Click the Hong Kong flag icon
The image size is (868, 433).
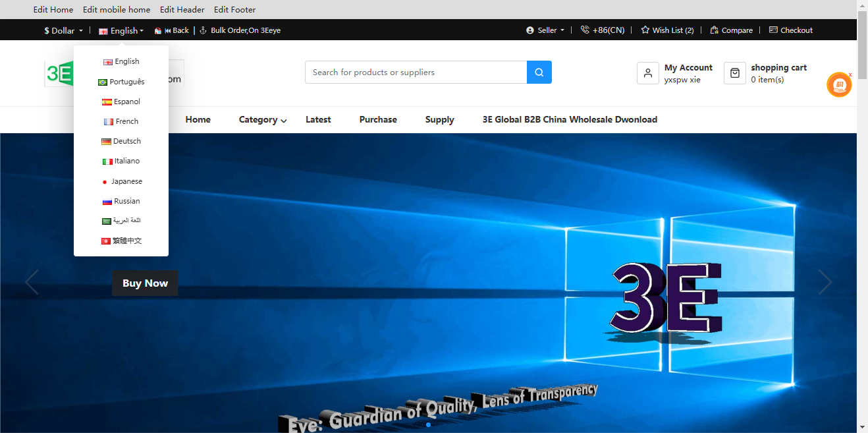coord(105,241)
